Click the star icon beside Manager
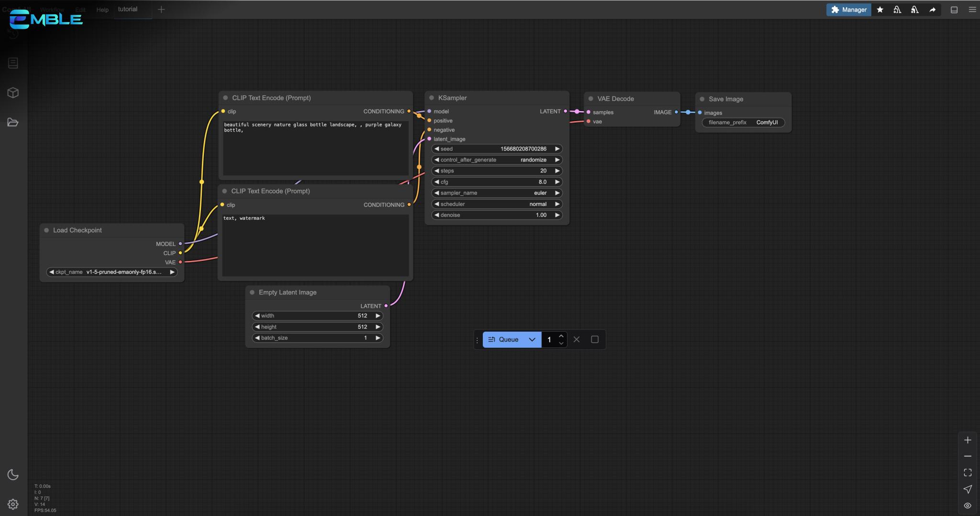Screen dimensions: 980x516 pyautogui.click(x=880, y=10)
